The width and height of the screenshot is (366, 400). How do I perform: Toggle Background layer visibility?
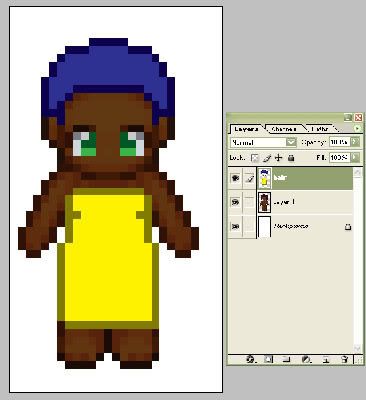235,226
